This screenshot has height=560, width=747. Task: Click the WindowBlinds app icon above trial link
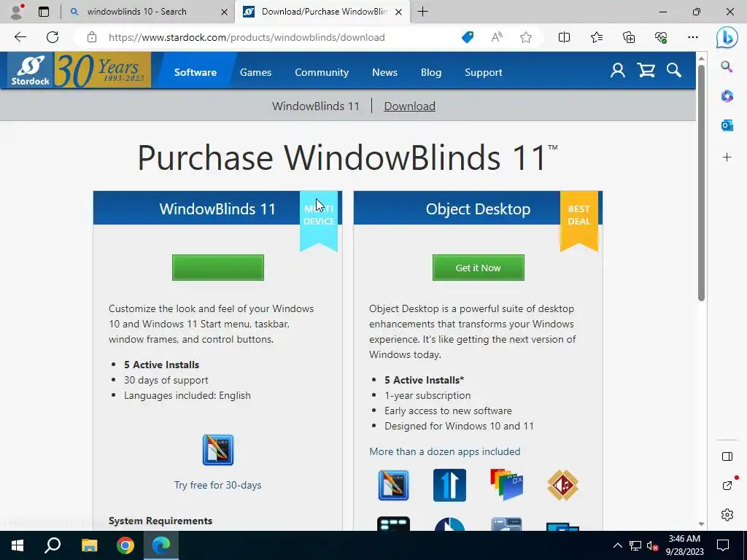click(x=217, y=449)
